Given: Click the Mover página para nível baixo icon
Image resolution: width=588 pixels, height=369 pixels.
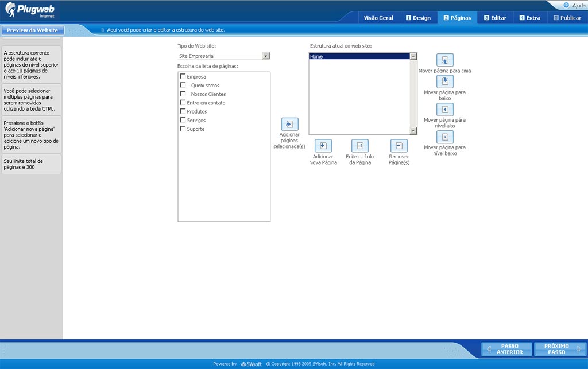Looking at the screenshot, I should point(445,137).
